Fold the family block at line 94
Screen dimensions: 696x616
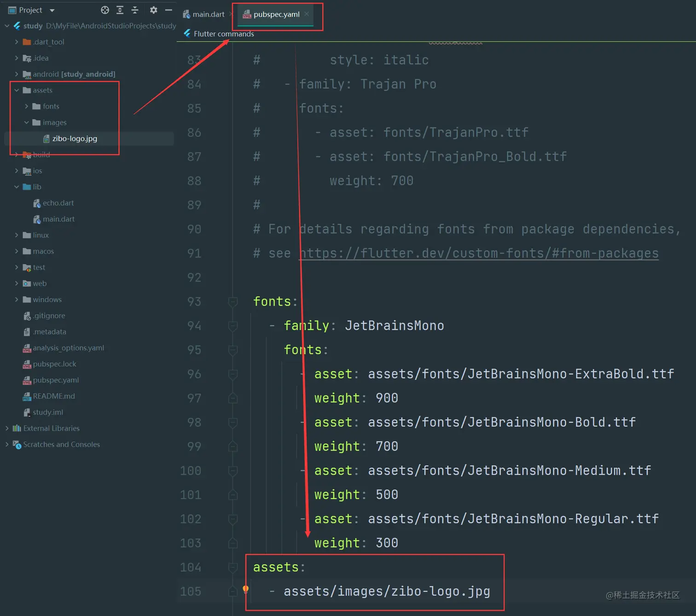point(233,326)
